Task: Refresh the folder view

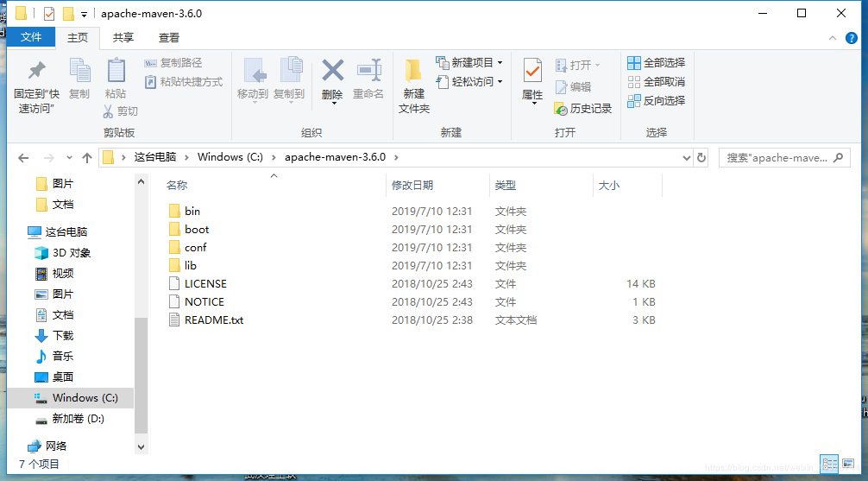Action: coord(701,158)
